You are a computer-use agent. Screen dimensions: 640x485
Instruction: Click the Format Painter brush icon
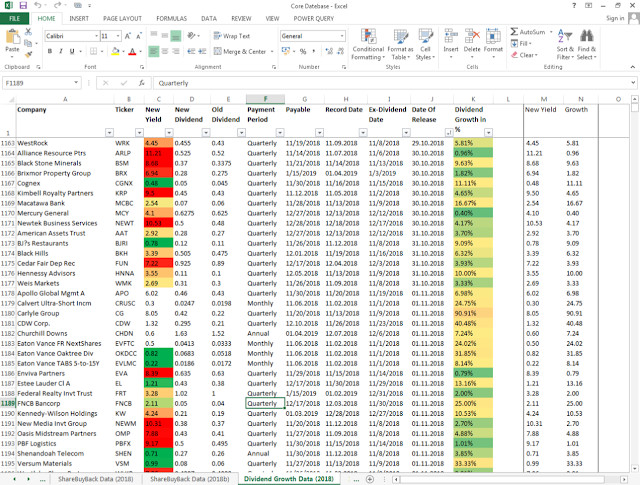pos(28,53)
